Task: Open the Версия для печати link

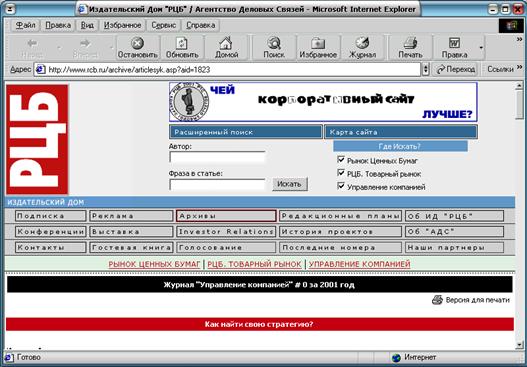Action: 478,300
